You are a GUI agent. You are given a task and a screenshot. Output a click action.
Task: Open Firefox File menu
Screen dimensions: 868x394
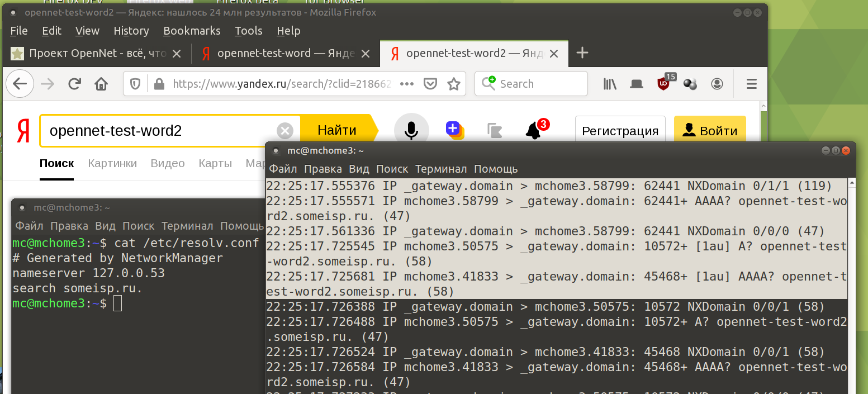(19, 31)
